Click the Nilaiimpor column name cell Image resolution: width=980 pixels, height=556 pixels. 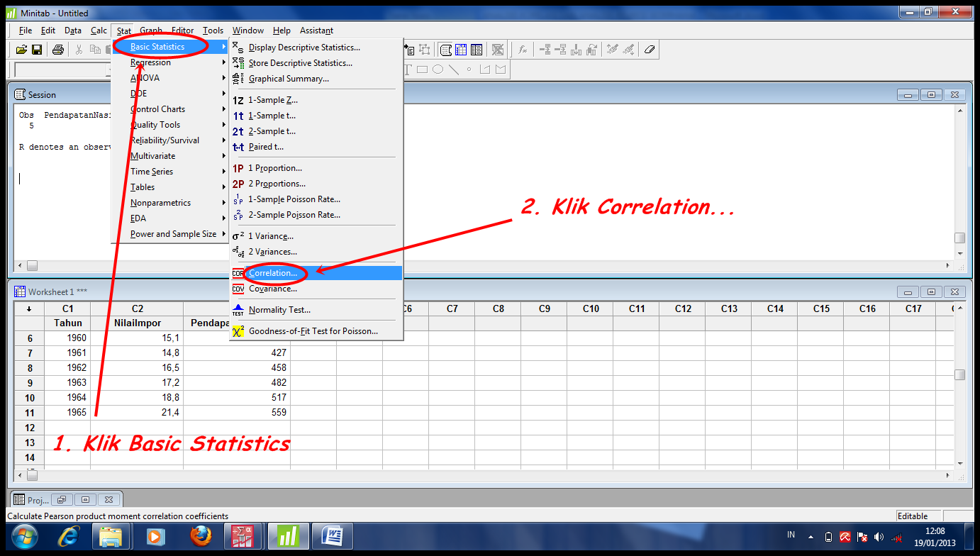tap(137, 323)
